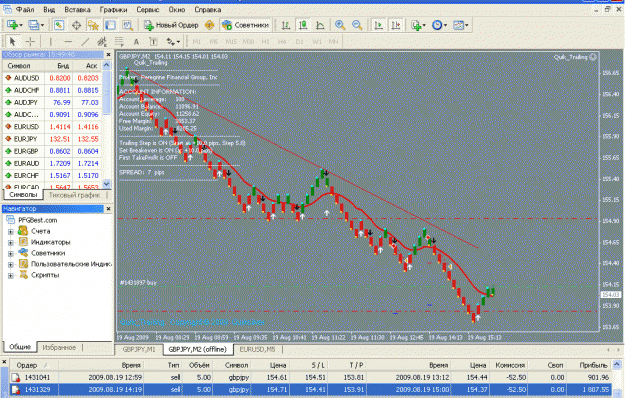Screen dimensions: 625x398
Task: Switch chart to bar chart icon
Action: [286, 25]
